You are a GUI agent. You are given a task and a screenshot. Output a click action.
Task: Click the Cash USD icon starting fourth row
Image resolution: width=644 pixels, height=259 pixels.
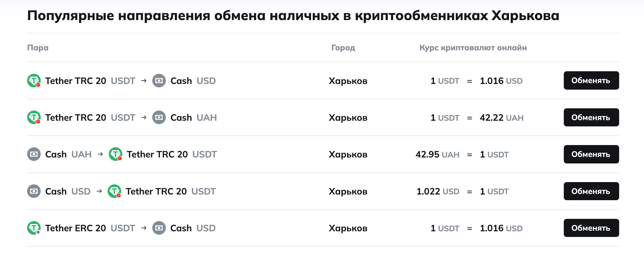(34, 191)
